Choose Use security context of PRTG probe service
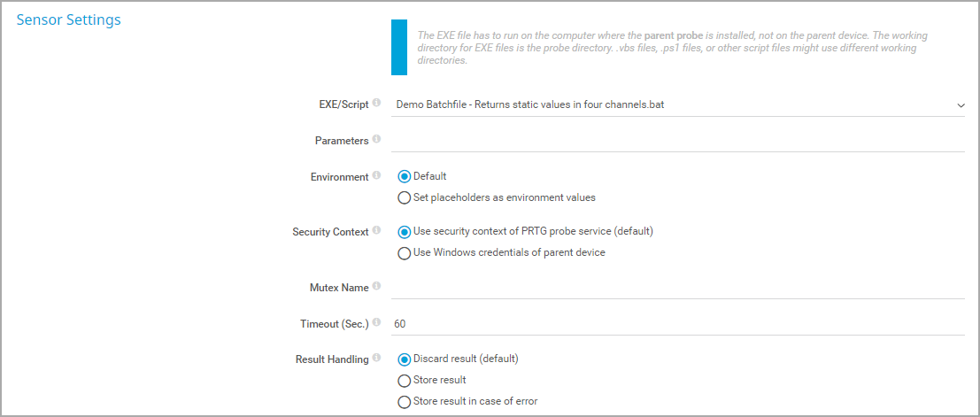This screenshot has height=417, width=980. (405, 232)
